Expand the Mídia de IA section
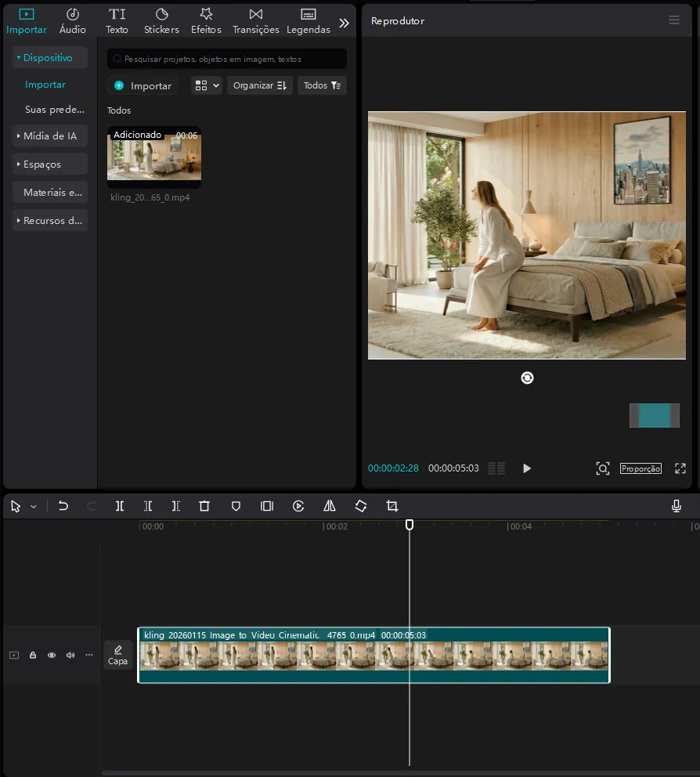 50,136
